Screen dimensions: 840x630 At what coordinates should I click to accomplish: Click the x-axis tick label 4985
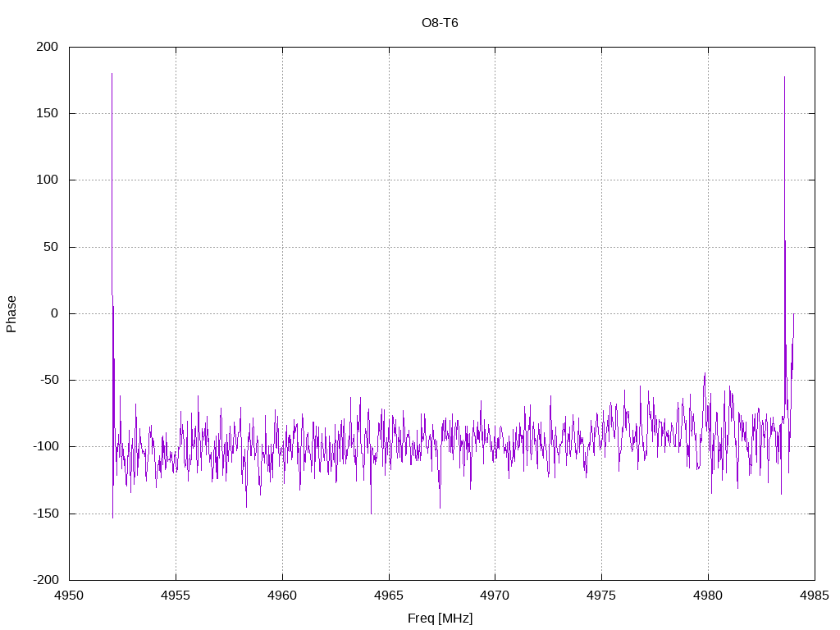[x=815, y=596]
